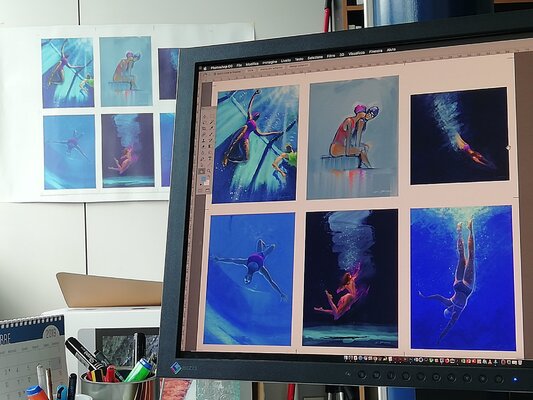Open the Aiuto menu

pos(391,50)
